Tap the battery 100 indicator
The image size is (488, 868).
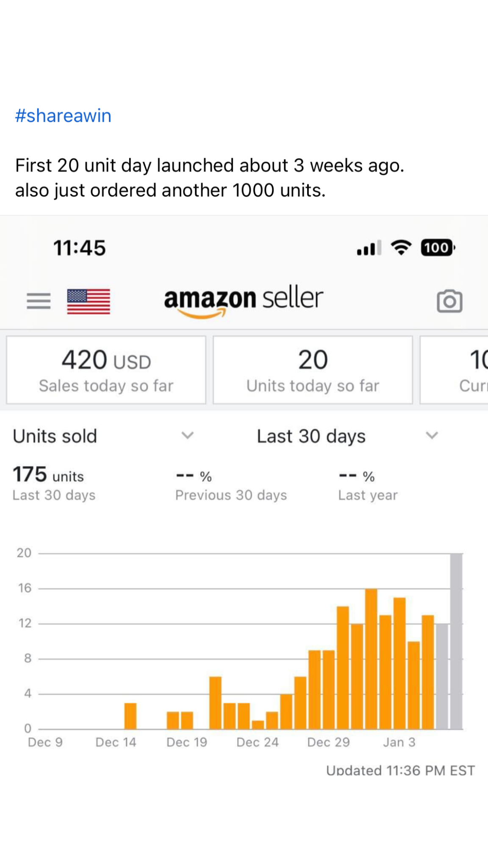click(438, 248)
